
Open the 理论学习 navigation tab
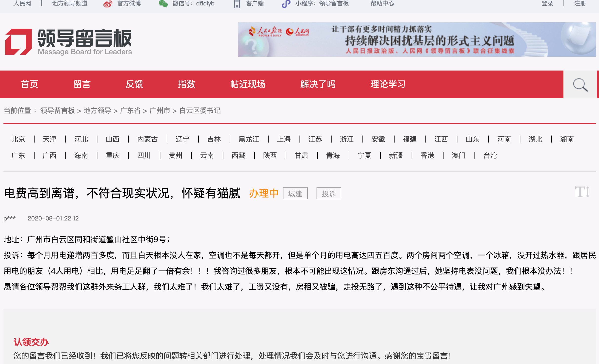(x=388, y=84)
